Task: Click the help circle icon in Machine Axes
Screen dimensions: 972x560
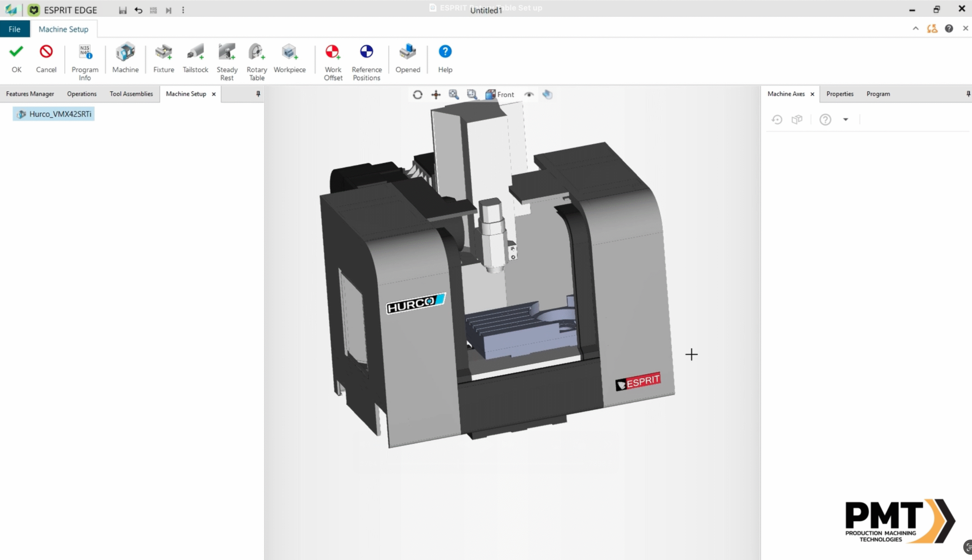Action: (825, 120)
